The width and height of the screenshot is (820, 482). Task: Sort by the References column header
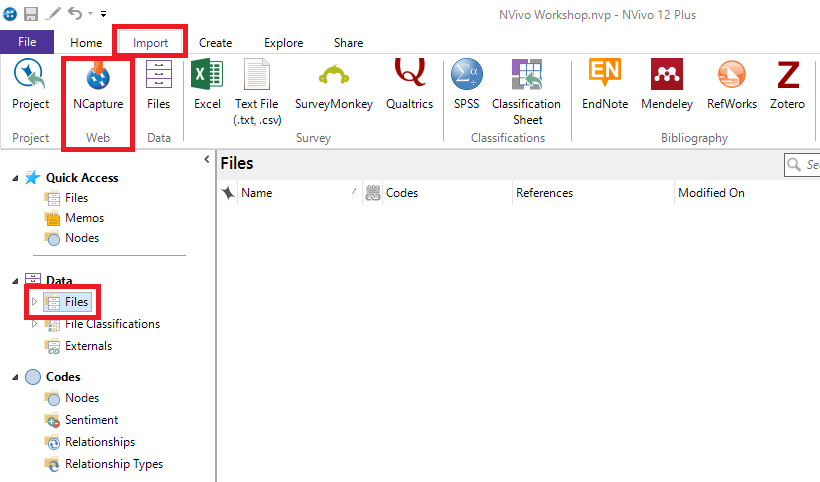click(x=594, y=193)
